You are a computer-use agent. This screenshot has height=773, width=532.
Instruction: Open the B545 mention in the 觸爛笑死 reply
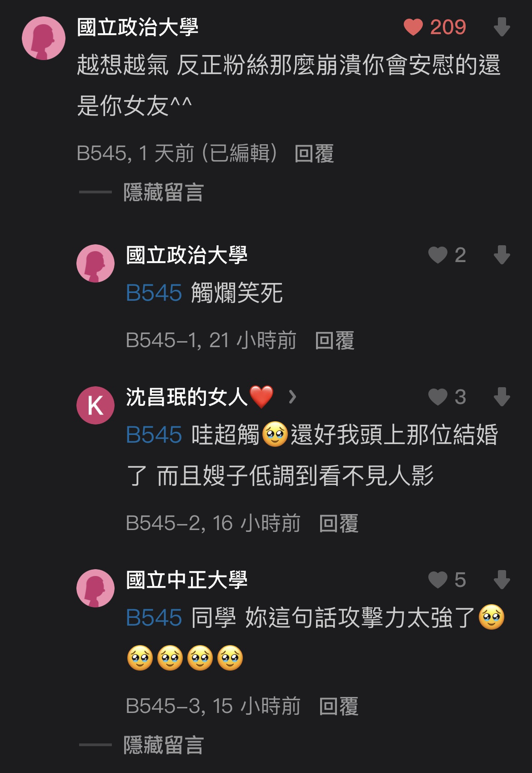click(154, 293)
